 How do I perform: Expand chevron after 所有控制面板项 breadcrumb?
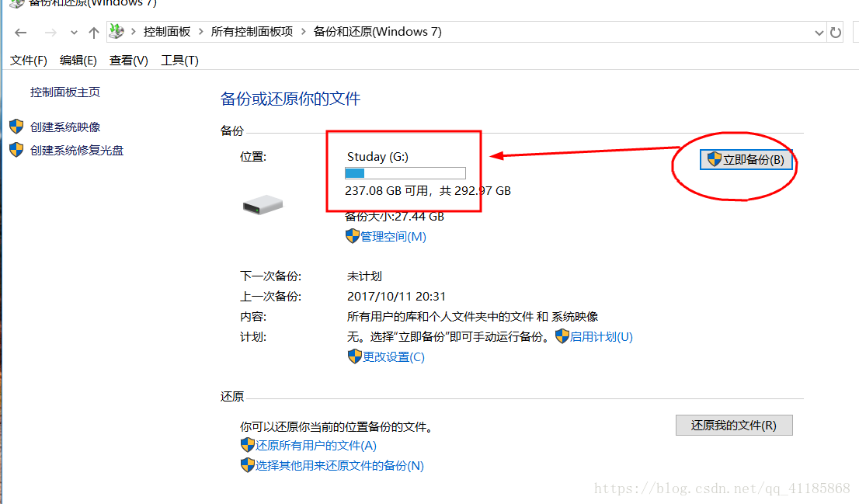pos(303,32)
